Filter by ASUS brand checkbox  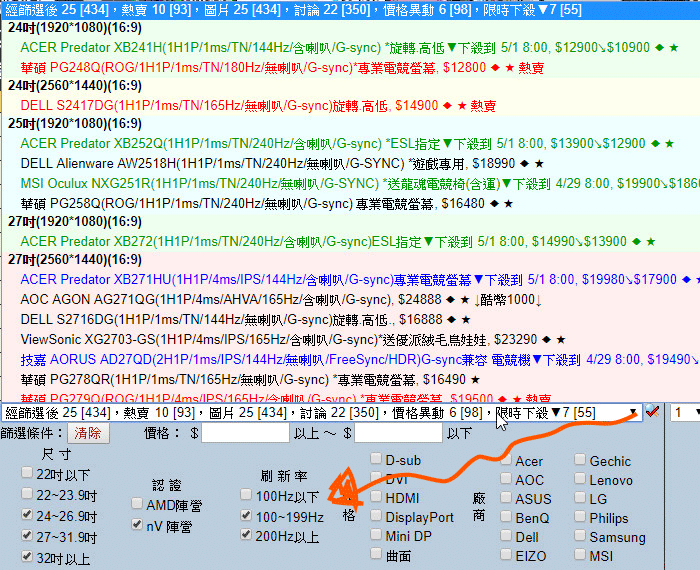coord(506,497)
